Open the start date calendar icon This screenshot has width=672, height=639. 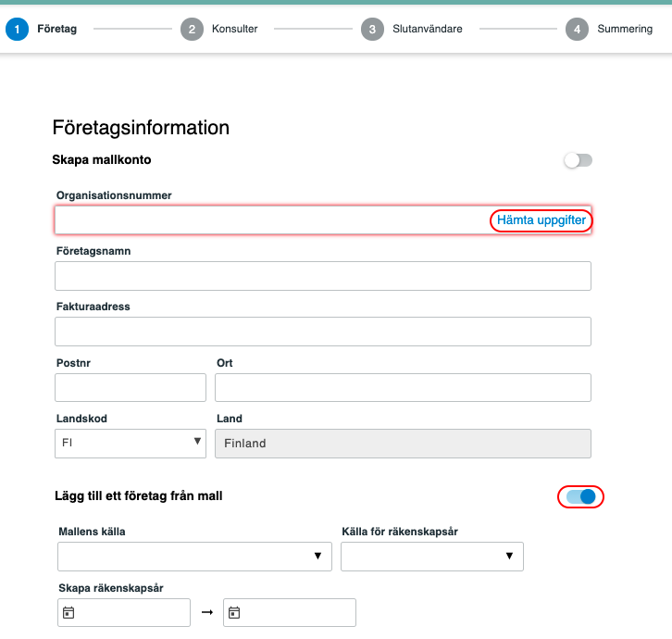coord(68,612)
